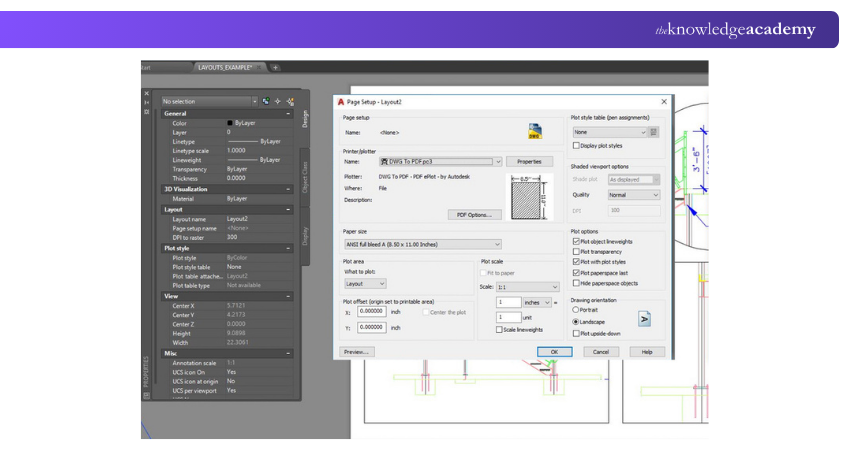Viewport: 850px width, 450px height.
Task: Close the Properties palette with X icon
Action: click(146, 93)
